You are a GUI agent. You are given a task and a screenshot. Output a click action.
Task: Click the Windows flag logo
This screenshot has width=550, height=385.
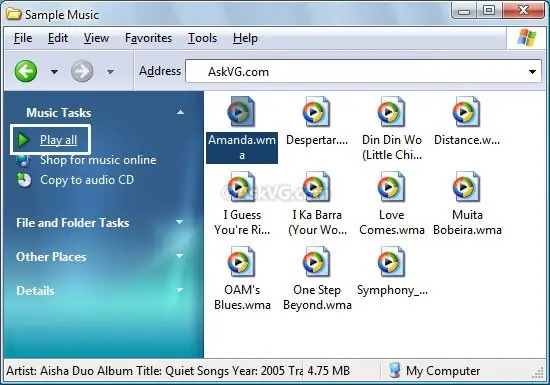pyautogui.click(x=527, y=38)
